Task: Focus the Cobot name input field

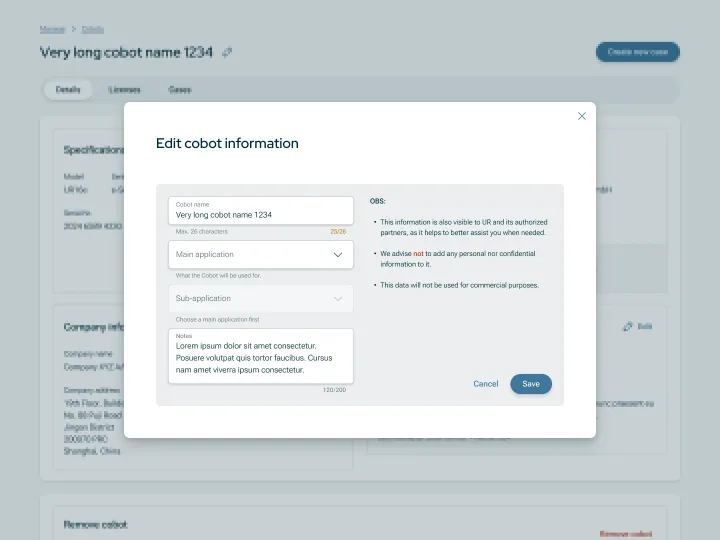Action: [x=260, y=214]
